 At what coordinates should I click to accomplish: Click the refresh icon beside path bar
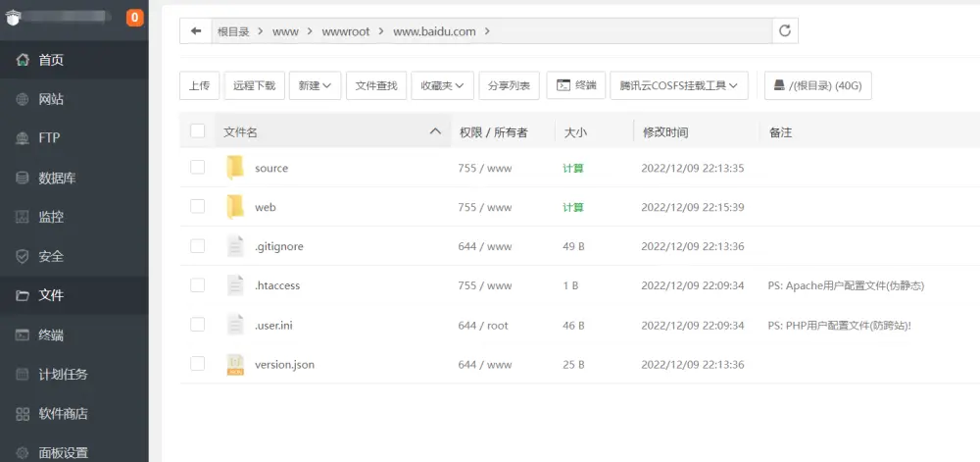[x=784, y=31]
